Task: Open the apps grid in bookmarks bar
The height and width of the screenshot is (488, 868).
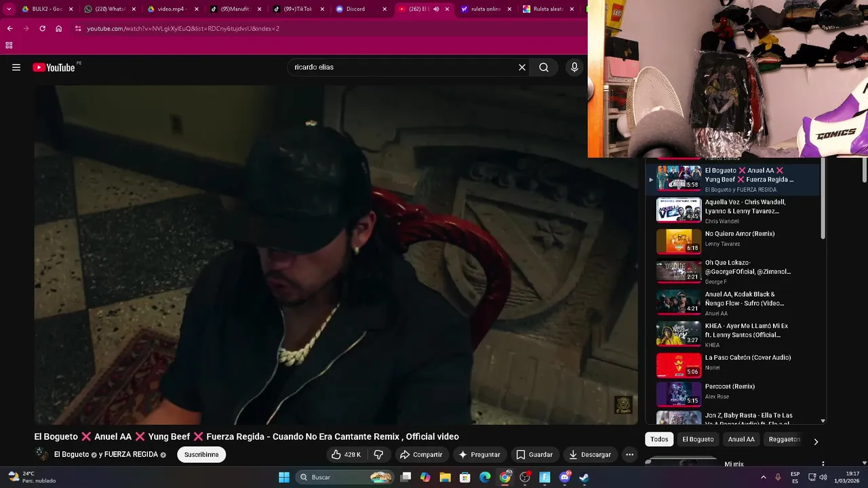Action: click(9, 45)
